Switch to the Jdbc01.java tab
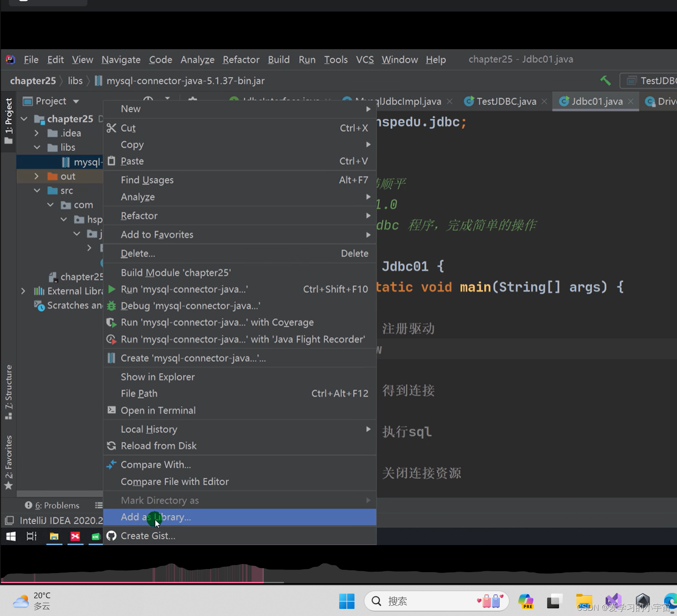Image resolution: width=677 pixels, height=616 pixels. pyautogui.click(x=597, y=101)
